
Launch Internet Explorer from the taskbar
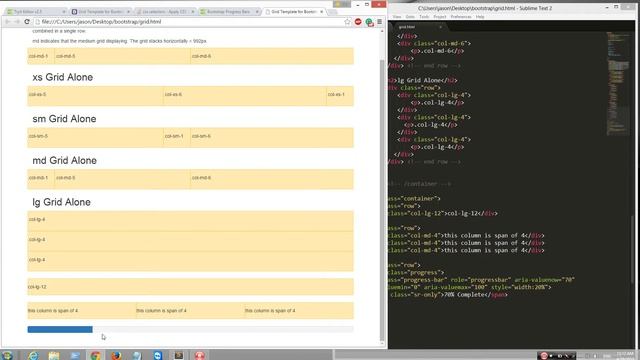[x=33, y=355]
